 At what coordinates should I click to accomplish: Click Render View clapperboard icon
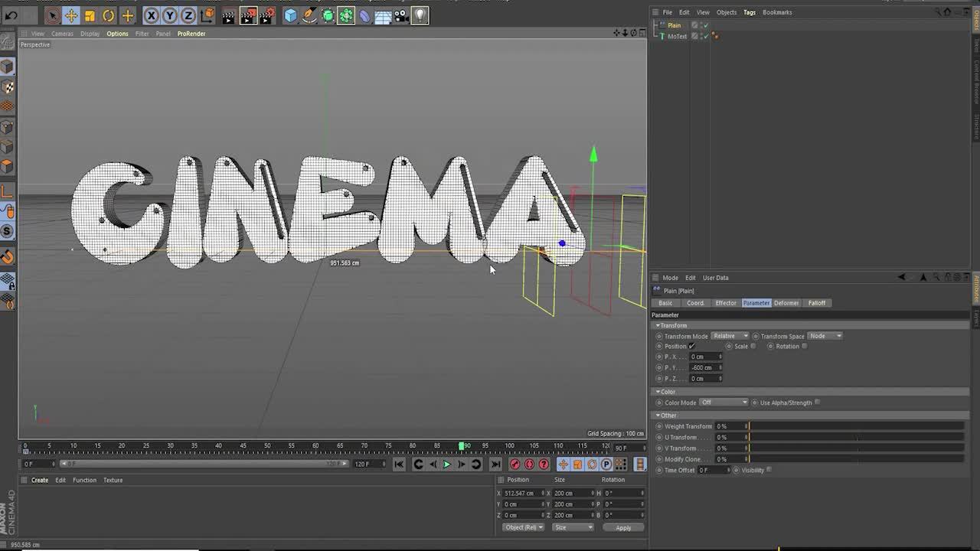(229, 15)
